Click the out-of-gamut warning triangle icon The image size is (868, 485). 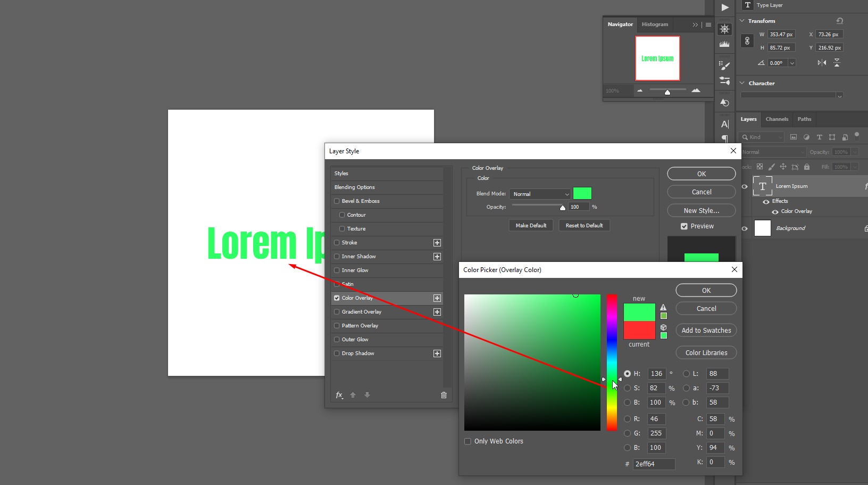tap(663, 307)
